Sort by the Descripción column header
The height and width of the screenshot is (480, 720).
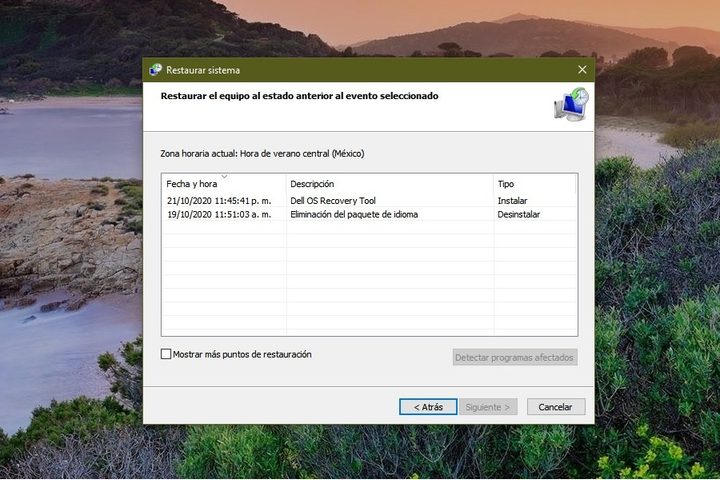[312, 184]
